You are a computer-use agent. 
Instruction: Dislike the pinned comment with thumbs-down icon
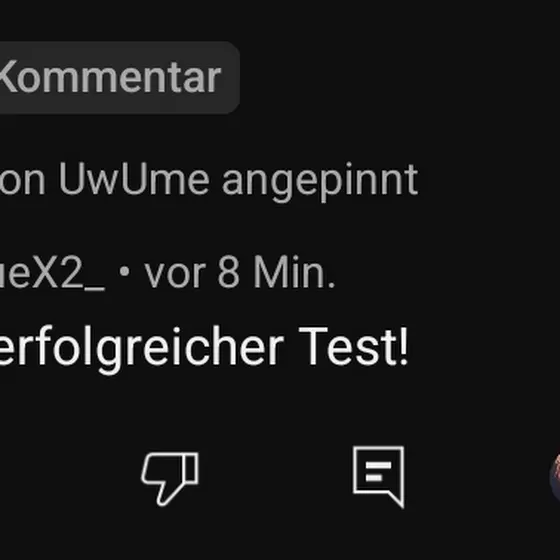tap(170, 479)
